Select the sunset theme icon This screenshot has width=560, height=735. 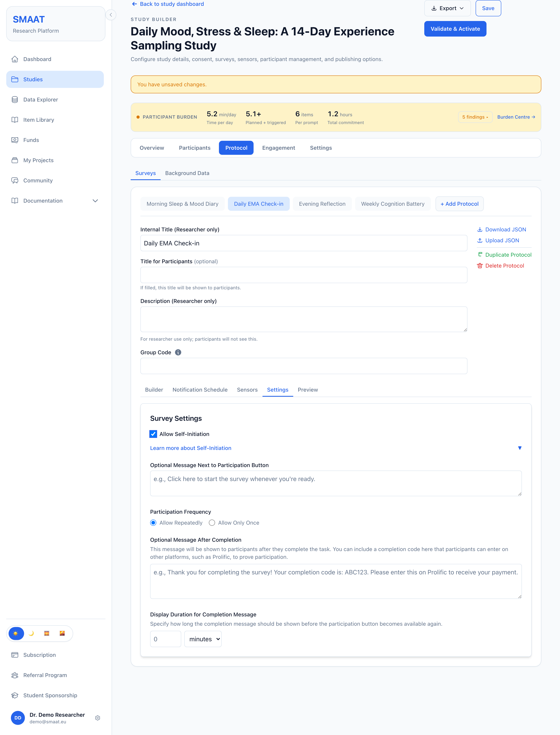(47, 633)
